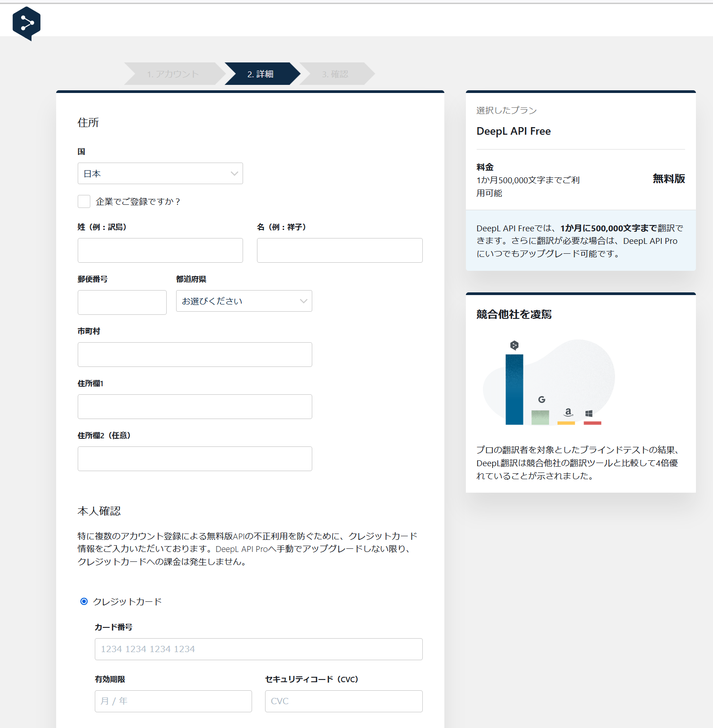Viewport: 713px width, 728px height.
Task: Click the 選択したプラン label
Action: point(506,110)
